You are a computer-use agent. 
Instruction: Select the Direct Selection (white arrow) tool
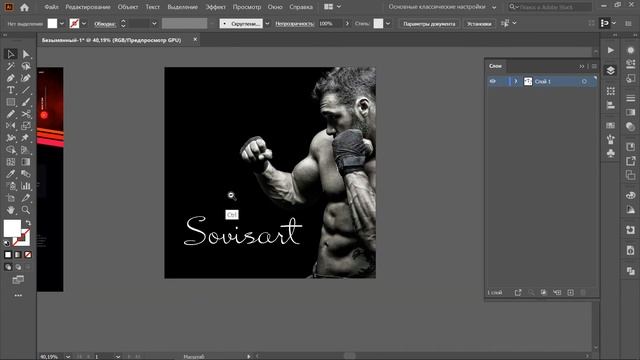tap(26, 54)
